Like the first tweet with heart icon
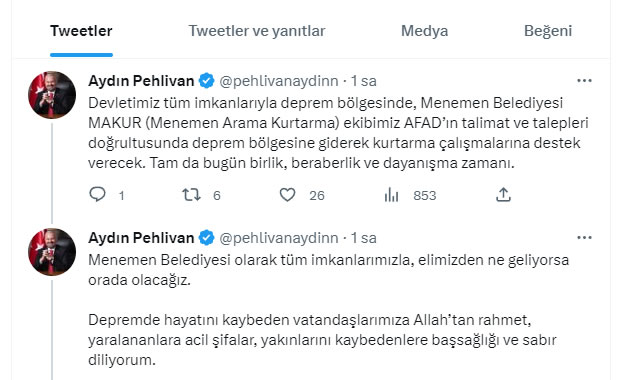This screenshot has width=641, height=380. tap(287, 195)
